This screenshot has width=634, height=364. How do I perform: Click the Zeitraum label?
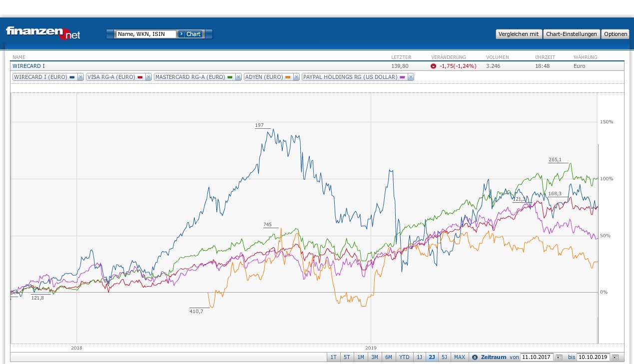494,357
